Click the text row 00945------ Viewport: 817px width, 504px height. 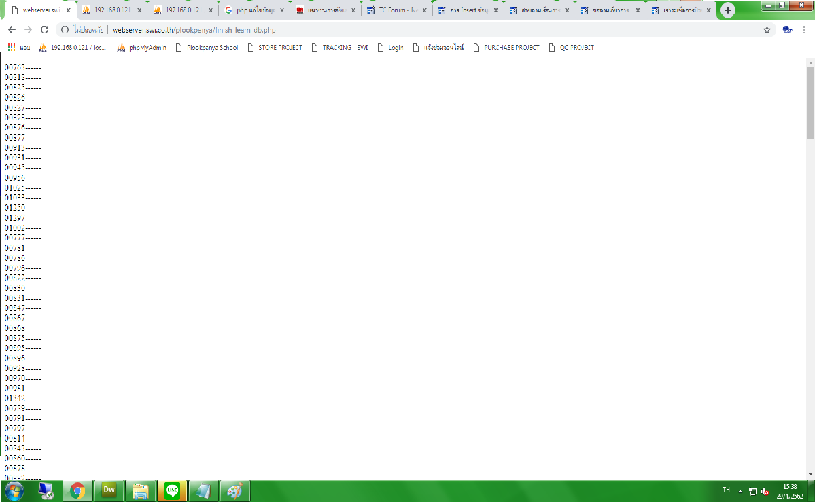point(23,168)
